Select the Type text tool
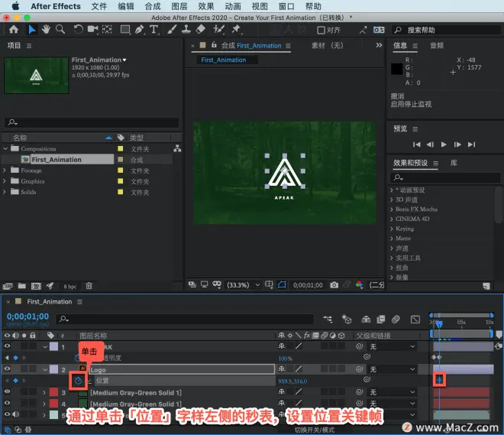 154,29
